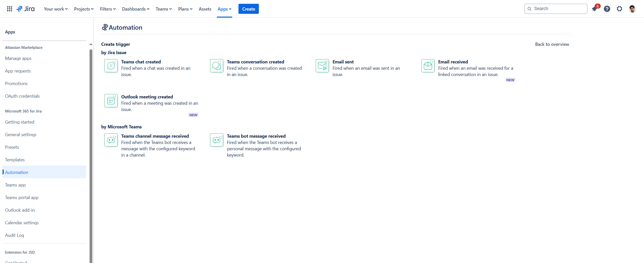Image resolution: width=644 pixels, height=263 pixels.
Task: Open the Dashboards dropdown menu
Action: click(x=136, y=9)
